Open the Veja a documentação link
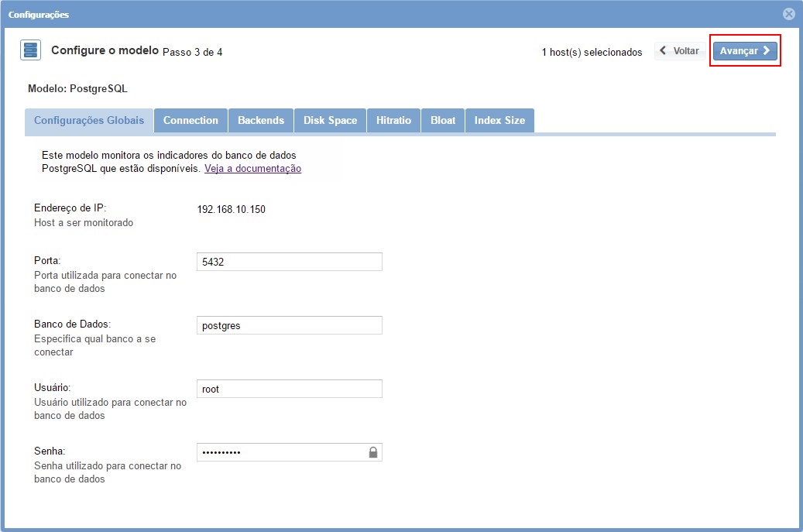This screenshot has height=532, width=803. click(252, 169)
